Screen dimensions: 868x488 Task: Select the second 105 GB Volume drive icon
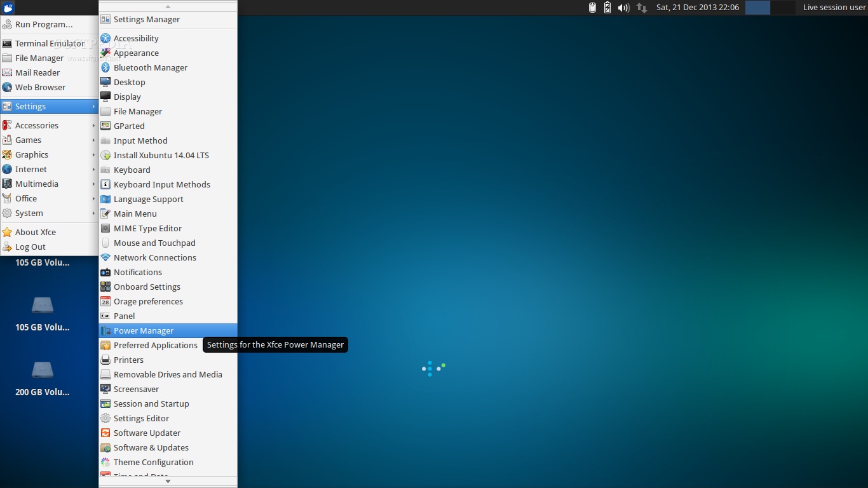pos(43,306)
